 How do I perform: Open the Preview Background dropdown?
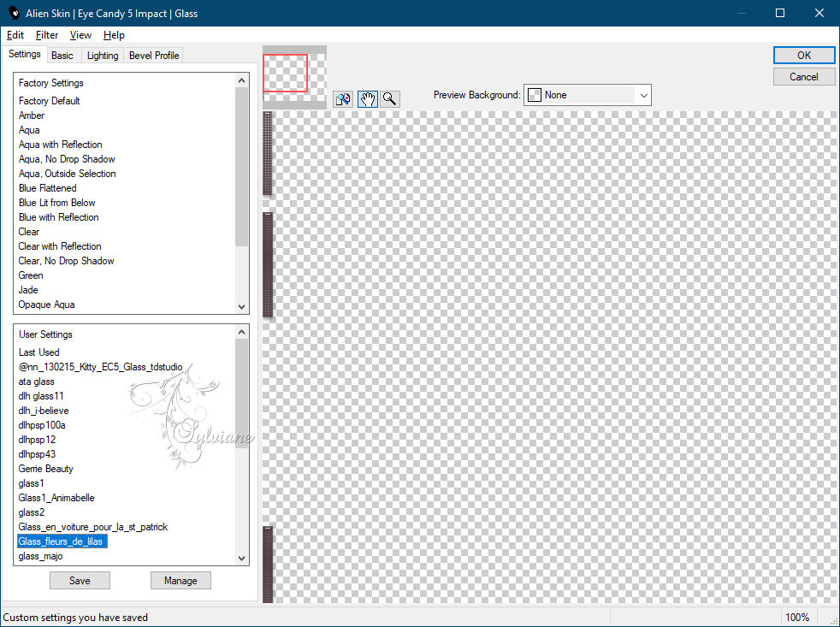[x=587, y=95]
